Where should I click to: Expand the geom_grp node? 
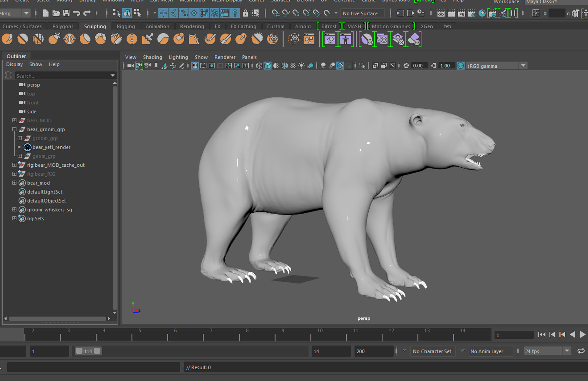(x=20, y=156)
